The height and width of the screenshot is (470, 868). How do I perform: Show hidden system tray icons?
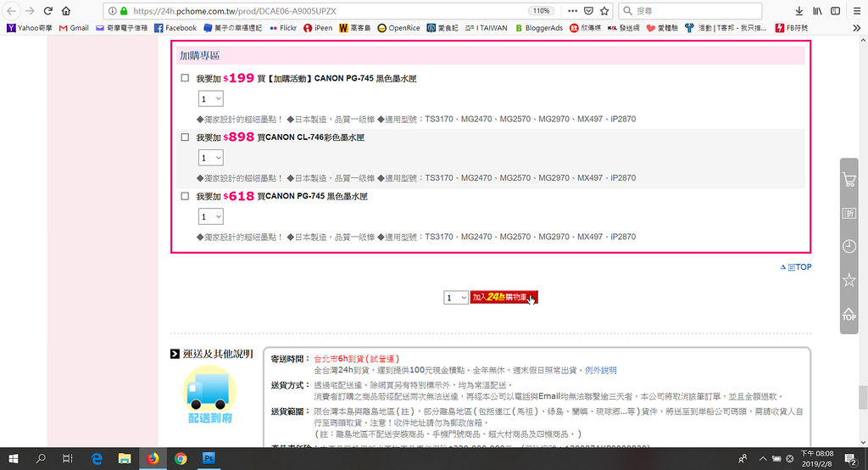click(762, 459)
